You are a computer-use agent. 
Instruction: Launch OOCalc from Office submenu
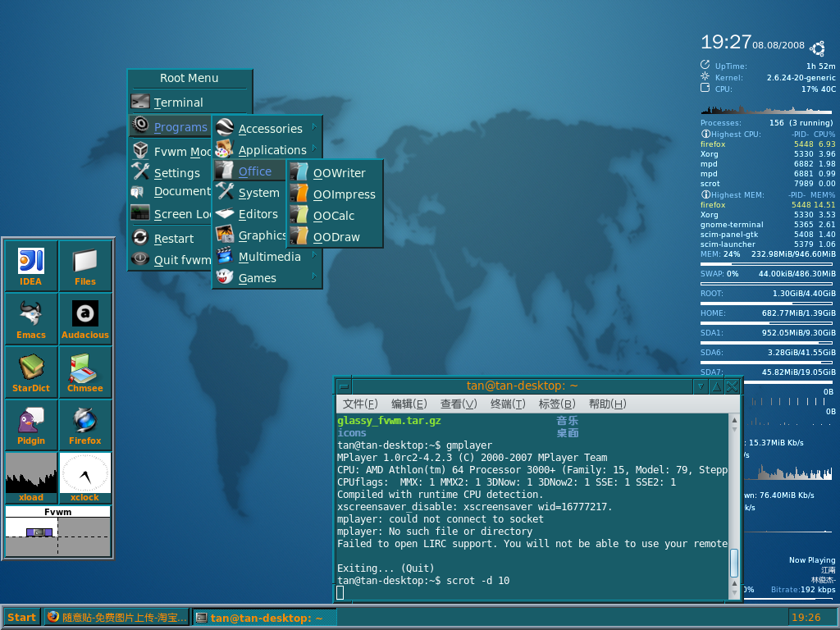point(335,216)
